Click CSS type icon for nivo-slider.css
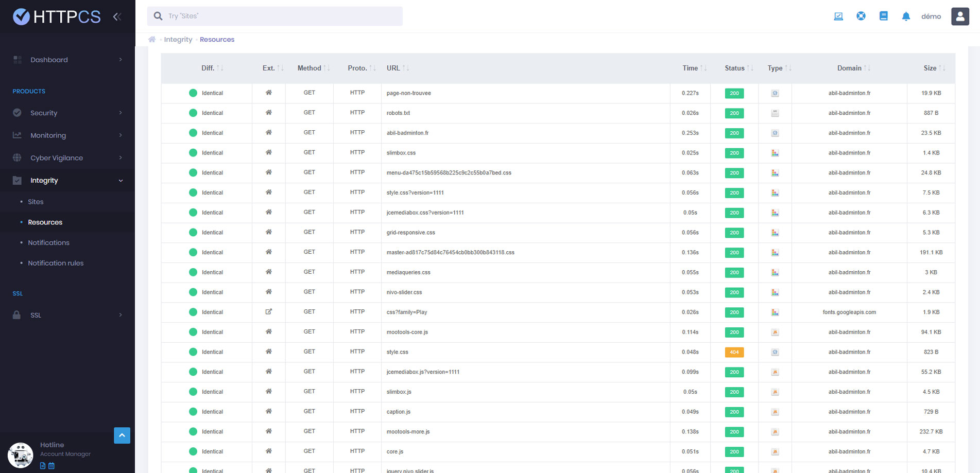Screen dimensions: 980x473 coord(775,292)
